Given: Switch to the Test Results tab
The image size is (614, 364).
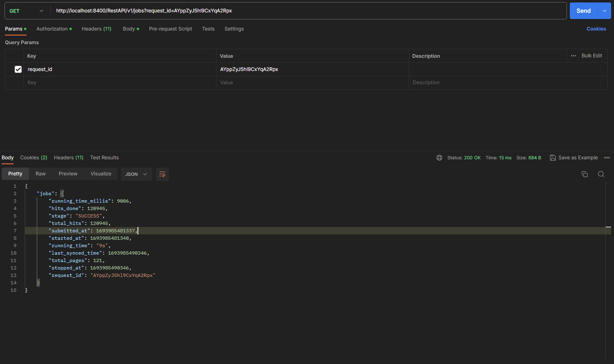Looking at the screenshot, I should click(104, 157).
